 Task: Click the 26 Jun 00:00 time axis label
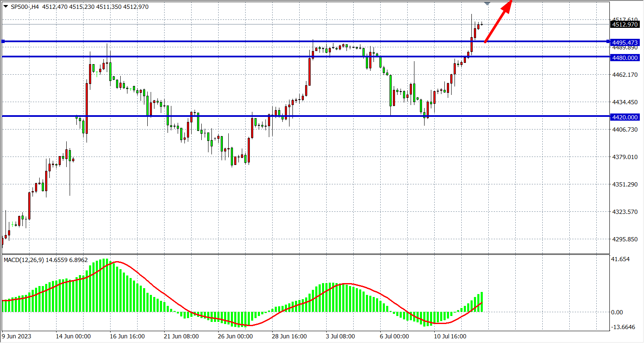[x=235, y=336]
